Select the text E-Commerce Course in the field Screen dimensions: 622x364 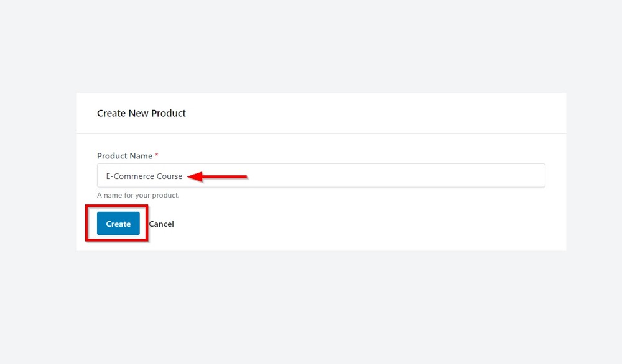pyautogui.click(x=145, y=176)
